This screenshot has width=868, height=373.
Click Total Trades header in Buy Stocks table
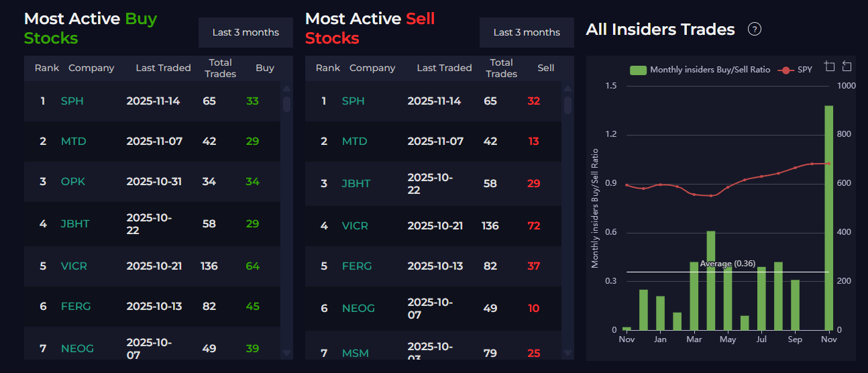(221, 68)
